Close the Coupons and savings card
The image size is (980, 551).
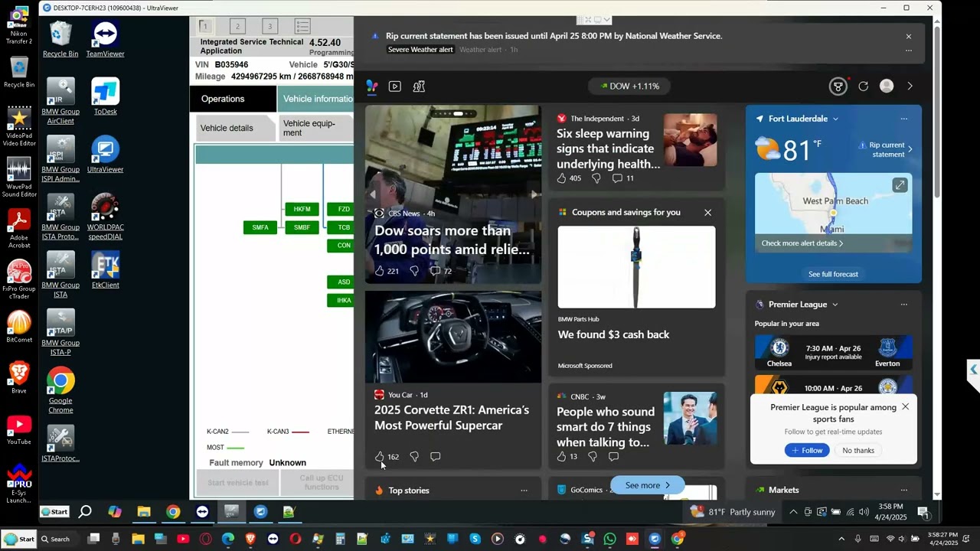pyautogui.click(x=707, y=213)
